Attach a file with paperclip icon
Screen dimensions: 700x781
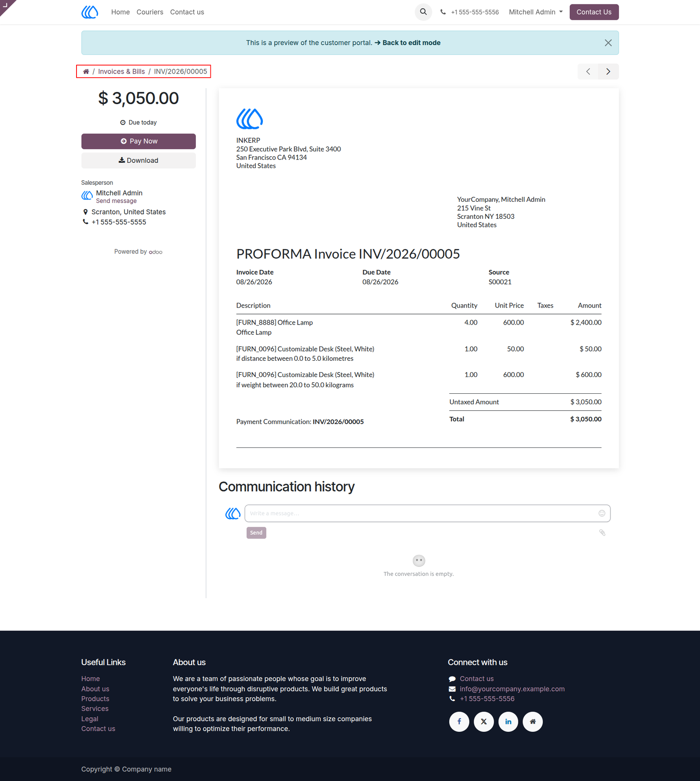tap(602, 533)
